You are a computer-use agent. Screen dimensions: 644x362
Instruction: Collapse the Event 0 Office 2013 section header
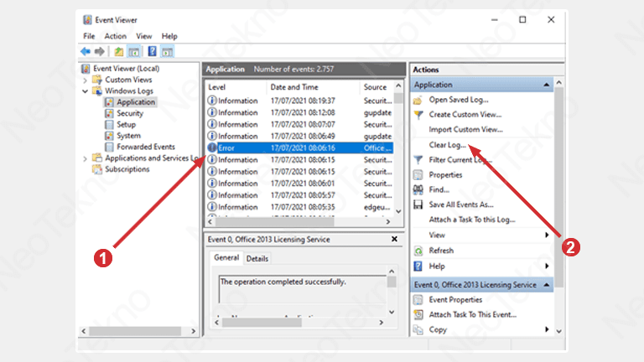click(x=546, y=285)
